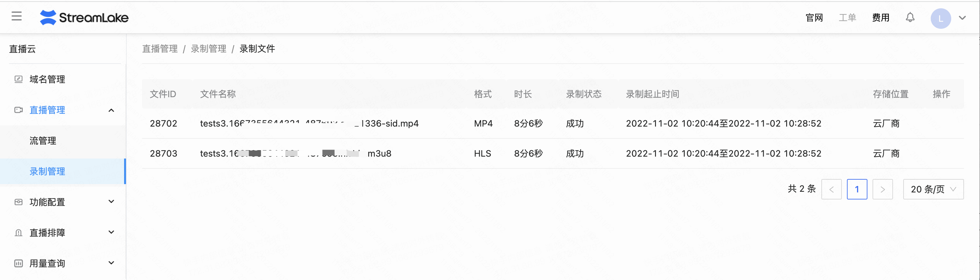Click the user avatar L
Screen dimensions: 980x280
[940, 18]
